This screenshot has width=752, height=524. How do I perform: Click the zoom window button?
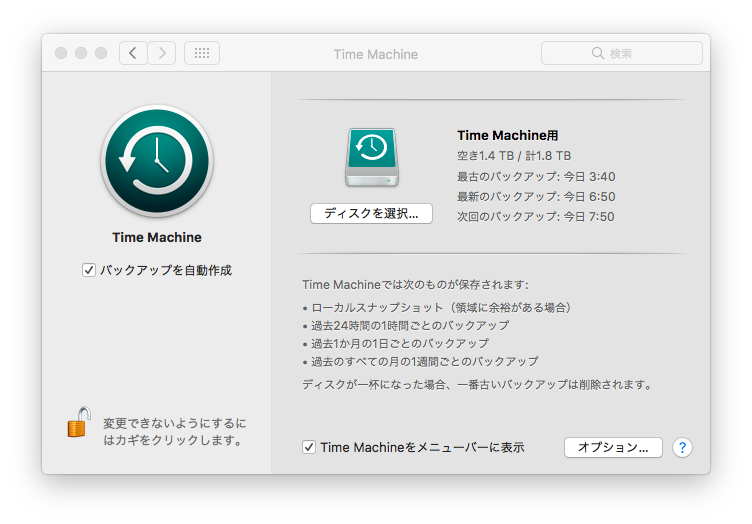coord(101,53)
